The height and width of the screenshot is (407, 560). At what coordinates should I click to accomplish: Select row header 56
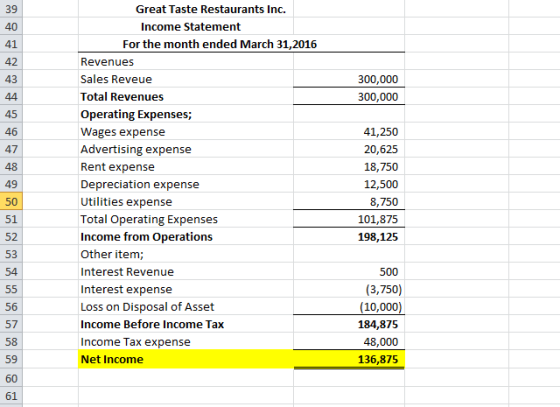(11, 306)
